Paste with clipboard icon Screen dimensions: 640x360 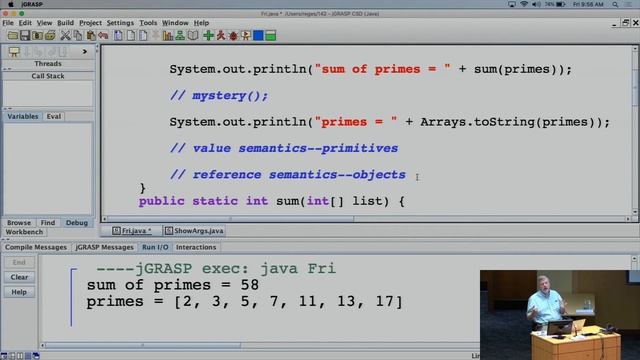click(91, 36)
